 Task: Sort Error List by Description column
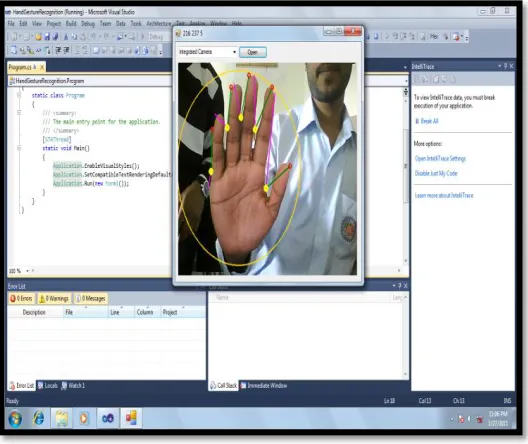click(x=35, y=312)
